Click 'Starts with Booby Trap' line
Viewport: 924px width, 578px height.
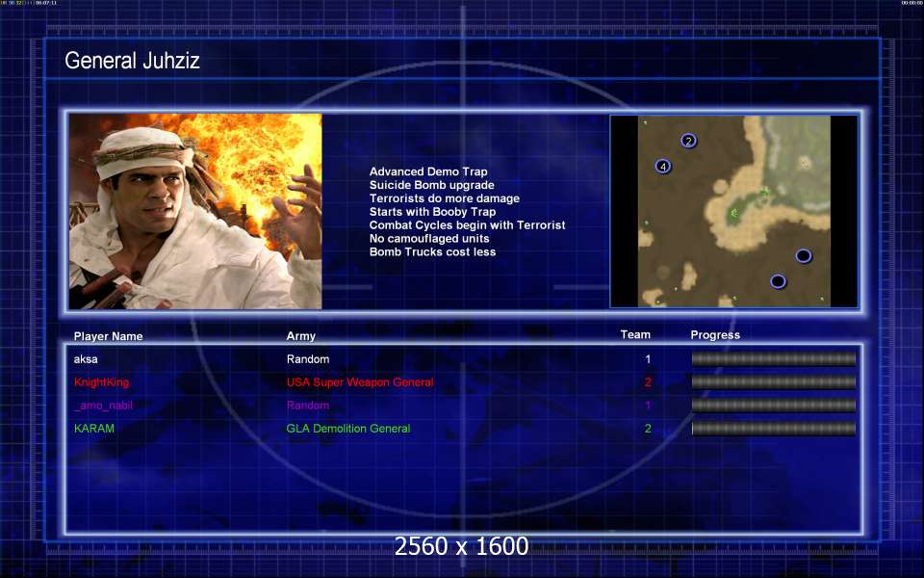click(x=432, y=212)
